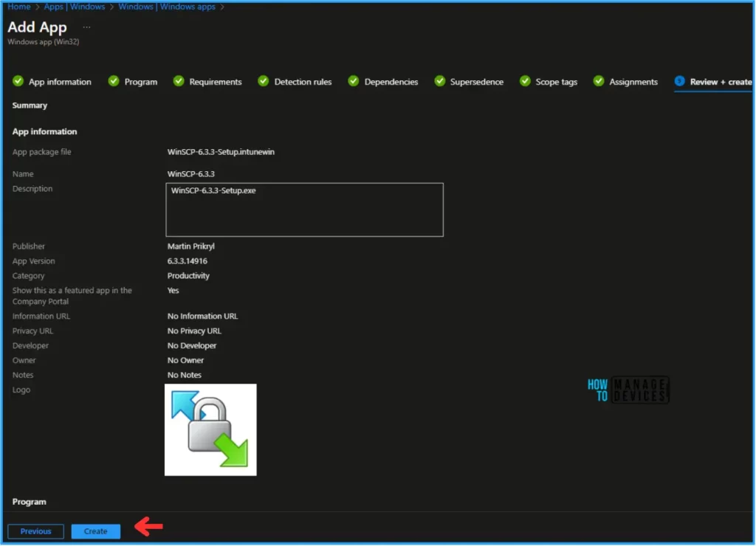Open the Windows | Windows apps breadcrumb
The image size is (756, 546).
point(167,7)
